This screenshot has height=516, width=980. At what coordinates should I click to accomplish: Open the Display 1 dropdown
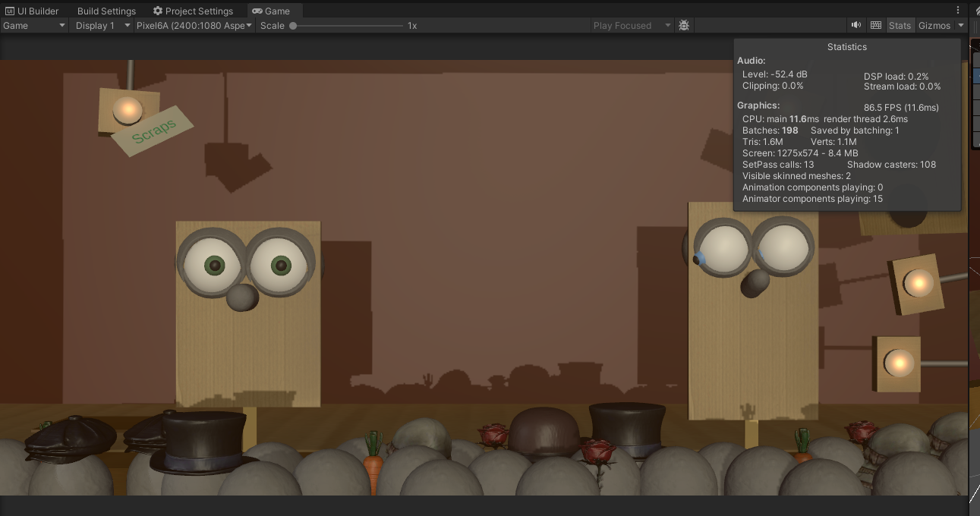pos(102,25)
